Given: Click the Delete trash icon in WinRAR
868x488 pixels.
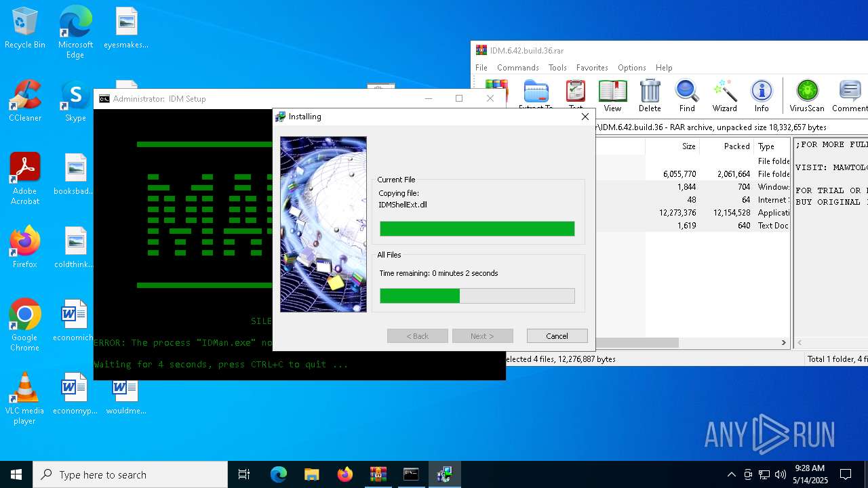Looking at the screenshot, I should 650,96.
